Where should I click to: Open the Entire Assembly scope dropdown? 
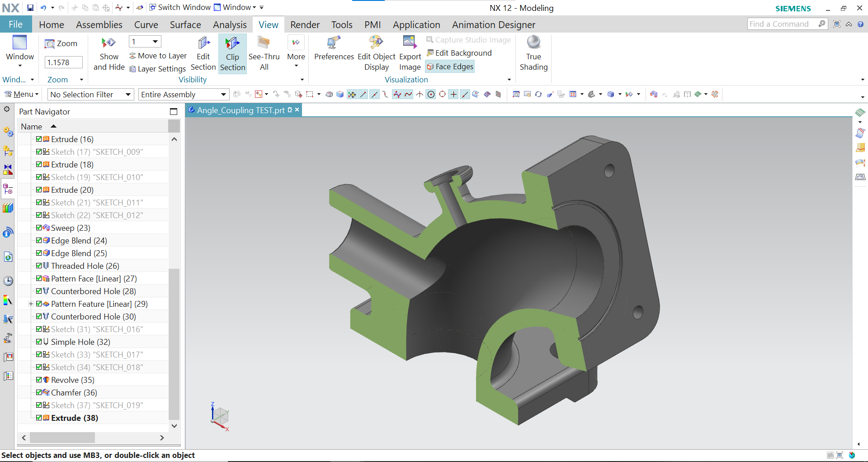click(183, 94)
